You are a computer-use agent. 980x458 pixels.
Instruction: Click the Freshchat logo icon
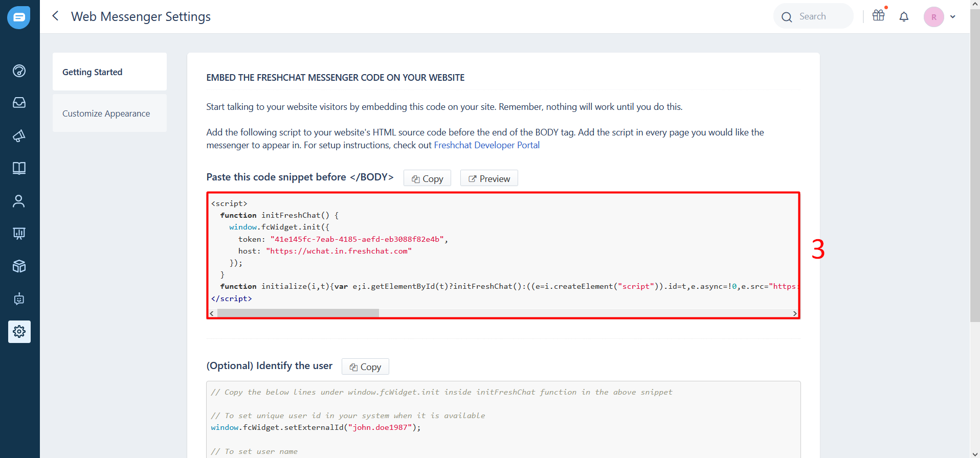(x=19, y=17)
